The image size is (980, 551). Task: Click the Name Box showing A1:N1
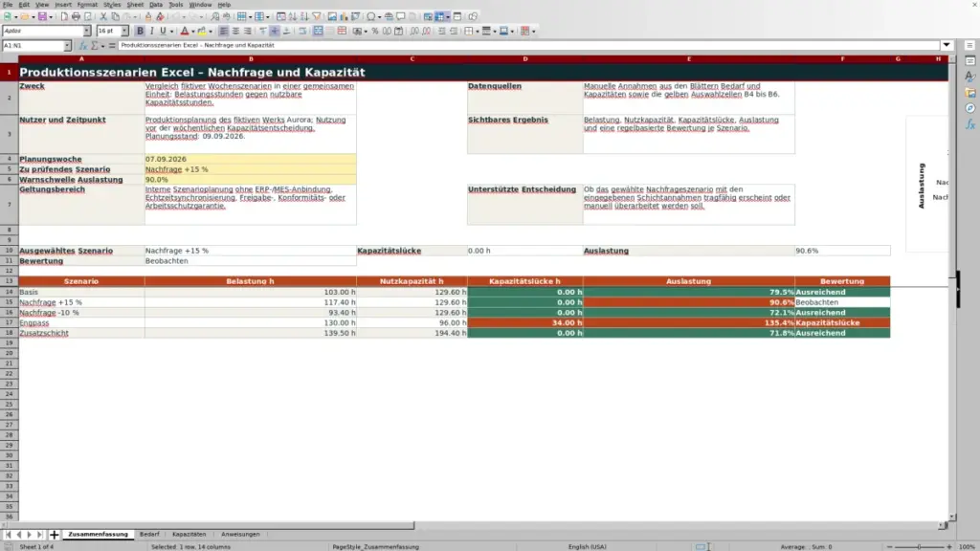point(33,46)
